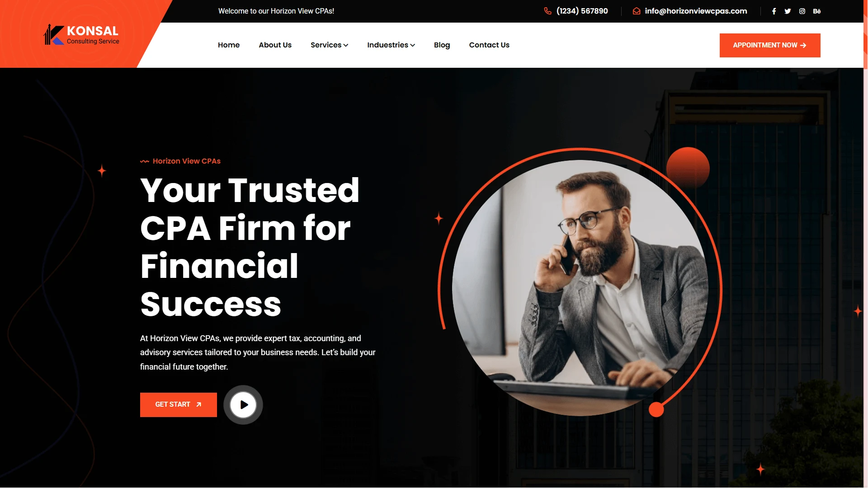Email info@horizonviewcpas.com link
The height and width of the screenshot is (488, 868).
point(696,11)
